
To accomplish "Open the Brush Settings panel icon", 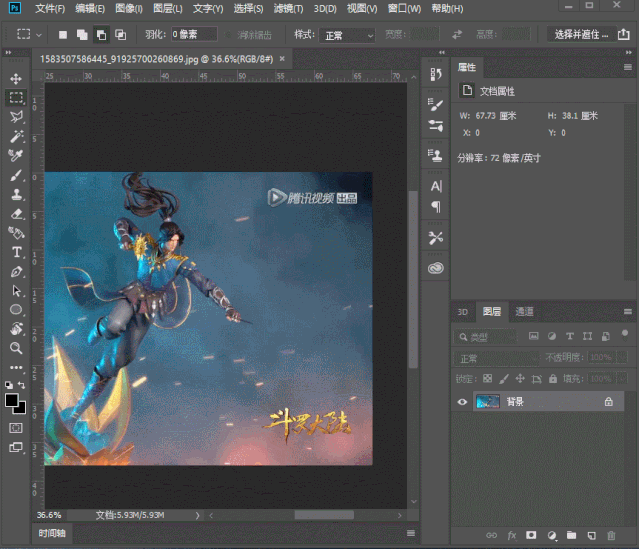I will tap(436, 105).
